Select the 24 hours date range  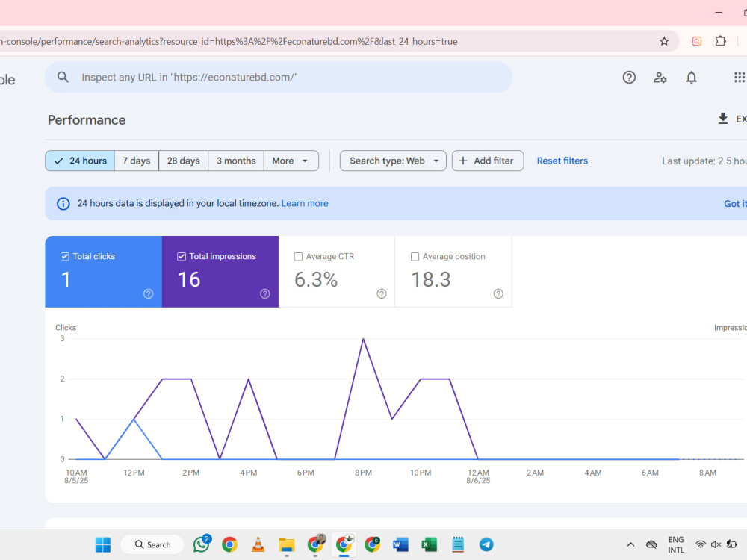80,161
